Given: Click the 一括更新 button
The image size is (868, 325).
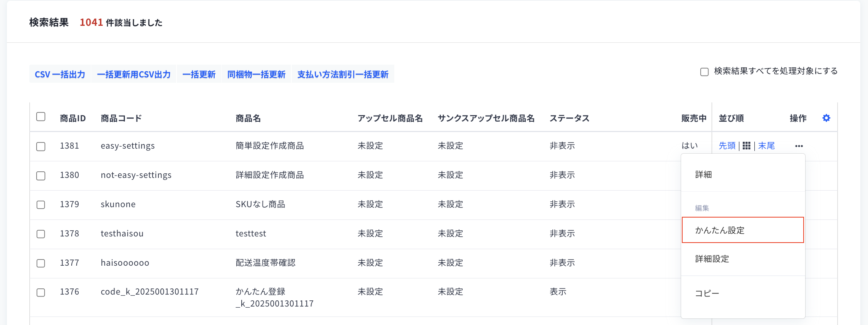Looking at the screenshot, I should 199,74.
